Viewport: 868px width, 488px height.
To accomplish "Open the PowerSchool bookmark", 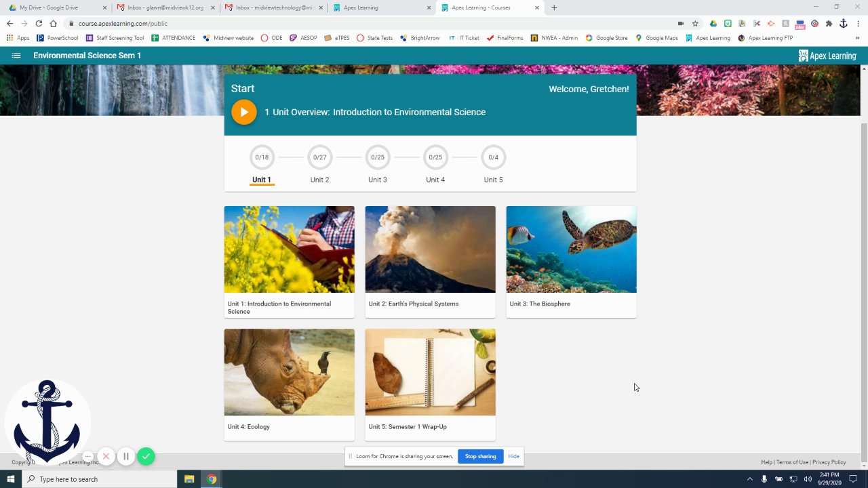I will (58, 38).
